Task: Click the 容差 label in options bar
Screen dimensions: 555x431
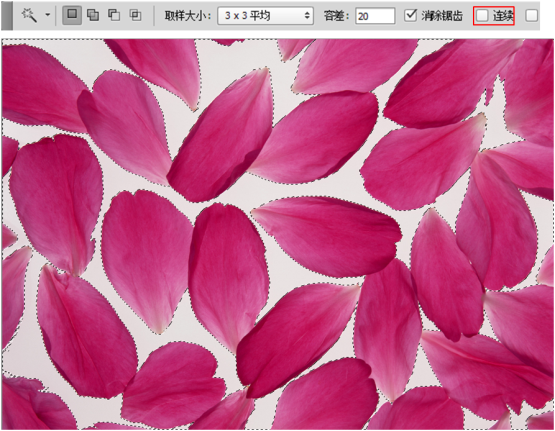Action: [337, 16]
